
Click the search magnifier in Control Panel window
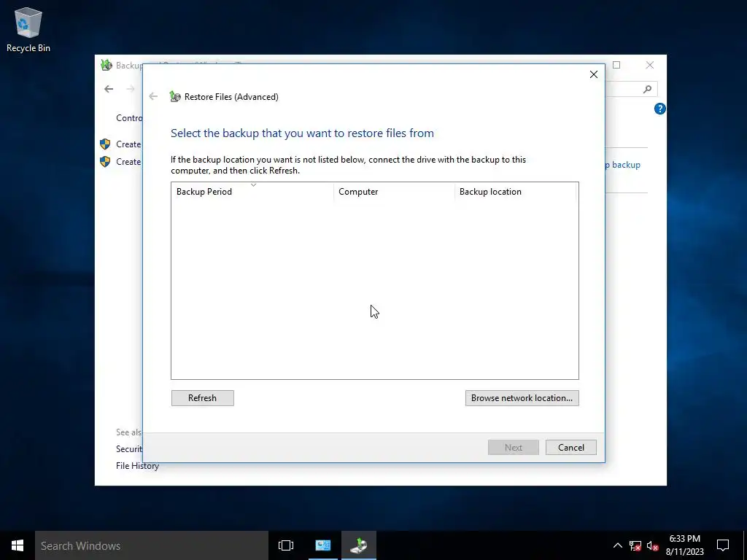(647, 89)
